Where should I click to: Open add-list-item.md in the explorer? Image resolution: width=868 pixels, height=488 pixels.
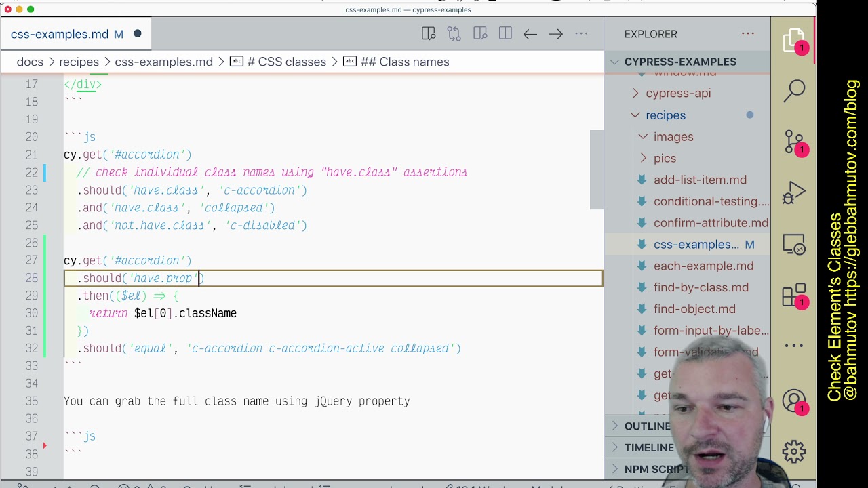[700, 180]
